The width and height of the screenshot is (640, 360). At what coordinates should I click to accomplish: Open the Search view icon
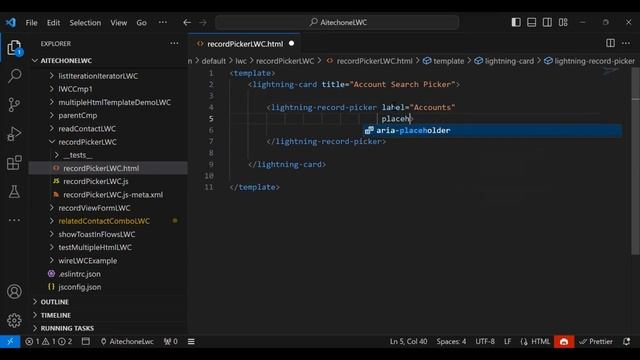(14, 76)
